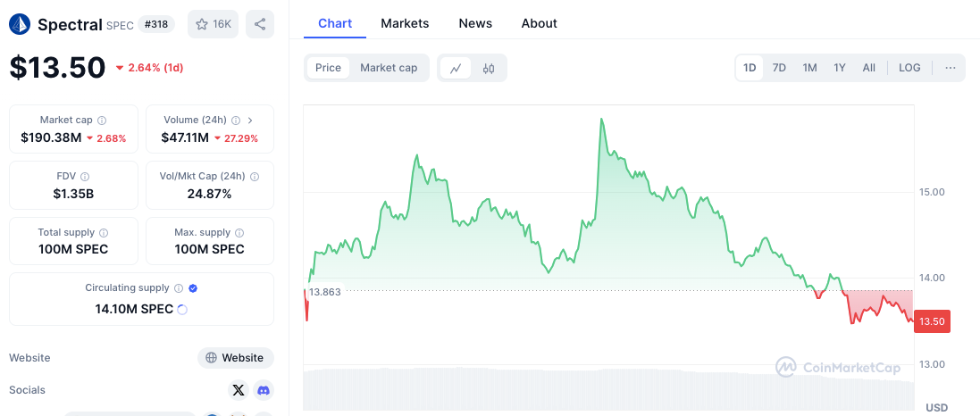This screenshot has width=980, height=416.
Task: Add Spectral to watchlist via star
Action: (x=213, y=24)
